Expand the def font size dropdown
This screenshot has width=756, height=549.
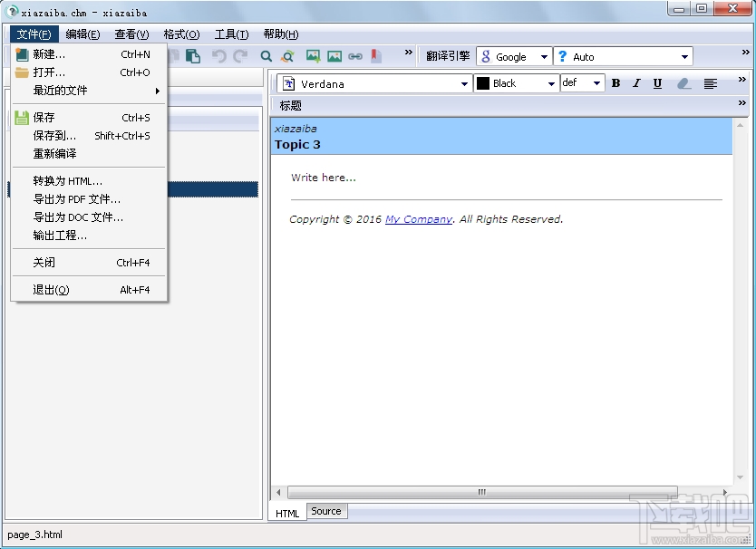click(596, 82)
